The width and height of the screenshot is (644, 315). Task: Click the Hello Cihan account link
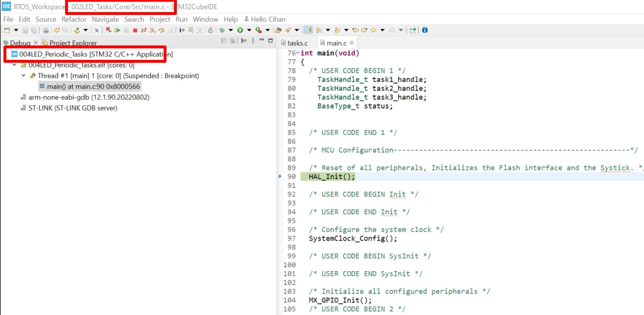[264, 20]
